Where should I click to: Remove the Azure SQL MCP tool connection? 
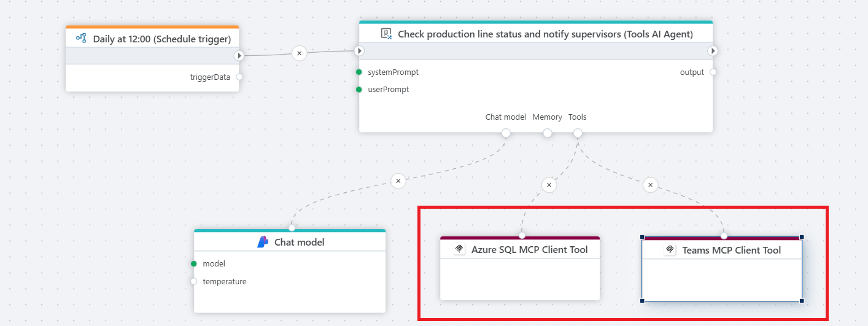click(x=549, y=184)
